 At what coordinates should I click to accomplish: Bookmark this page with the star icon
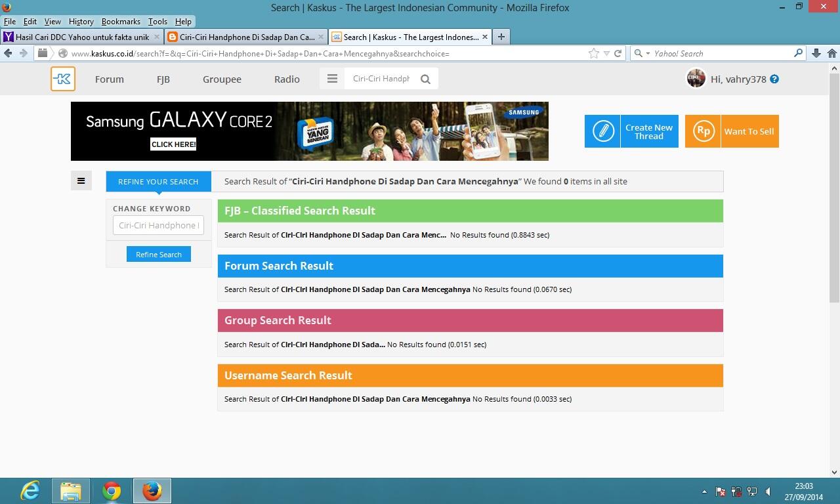pos(594,53)
